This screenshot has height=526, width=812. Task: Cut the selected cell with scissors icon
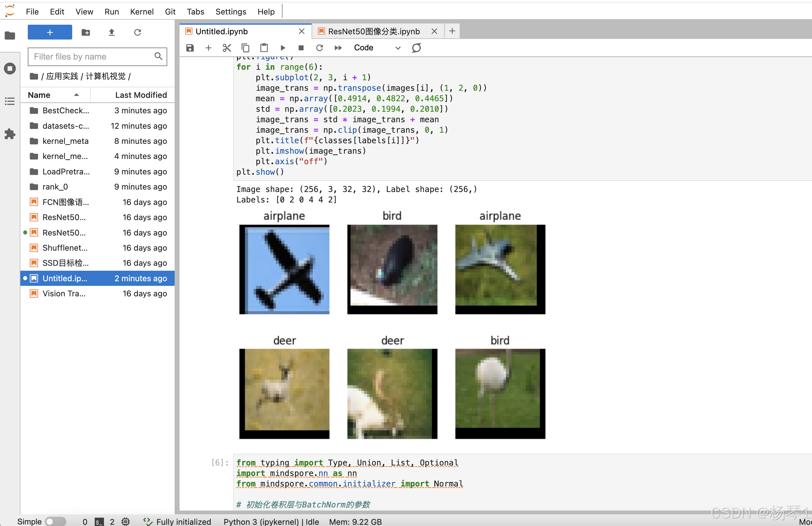click(227, 48)
